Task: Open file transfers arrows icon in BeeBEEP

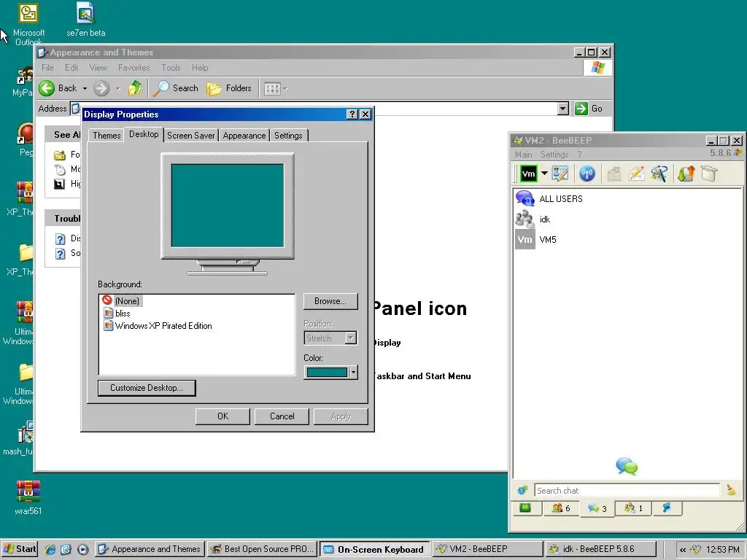Action: [x=686, y=174]
